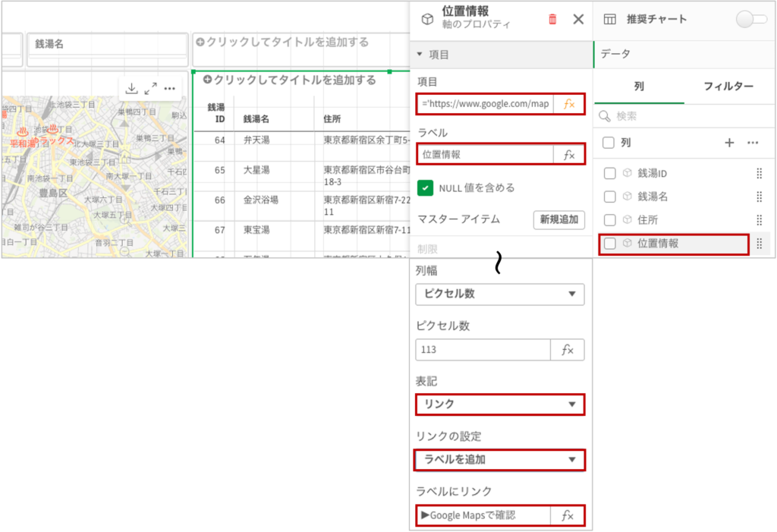The image size is (777, 532).
Task: Switch to the フィルター tab
Action: 728,87
